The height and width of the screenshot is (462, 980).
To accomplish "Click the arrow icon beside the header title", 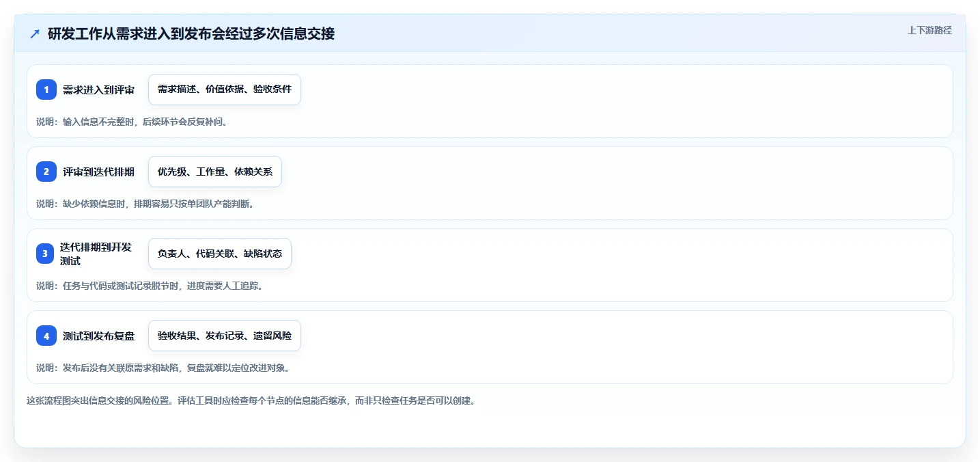I will pyautogui.click(x=35, y=33).
